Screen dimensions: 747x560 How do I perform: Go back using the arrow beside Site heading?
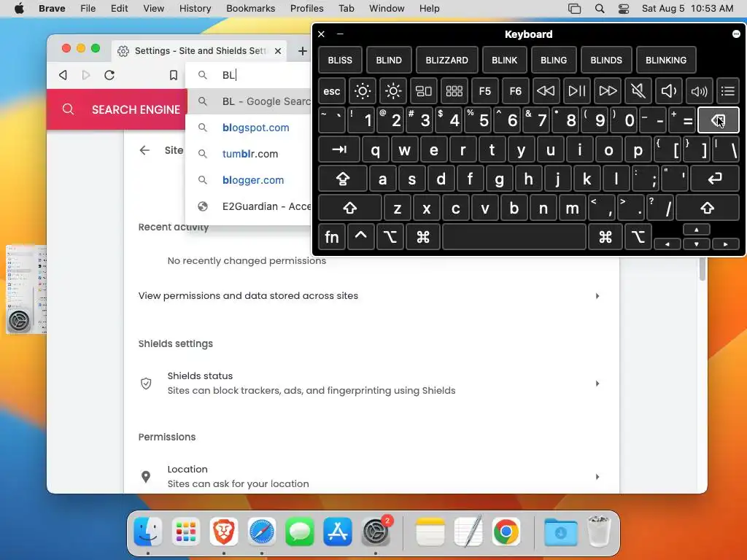click(x=144, y=150)
